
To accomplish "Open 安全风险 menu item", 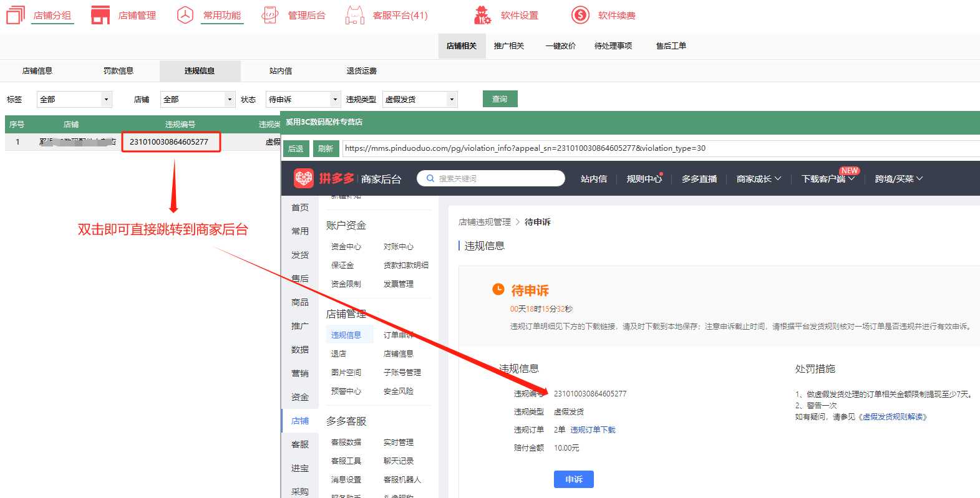I will [x=399, y=391].
